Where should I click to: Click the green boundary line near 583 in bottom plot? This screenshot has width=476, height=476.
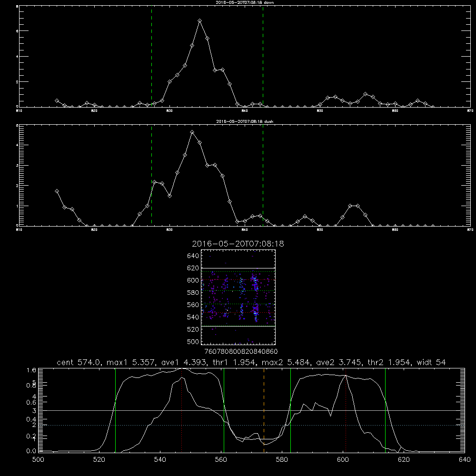point(290,410)
